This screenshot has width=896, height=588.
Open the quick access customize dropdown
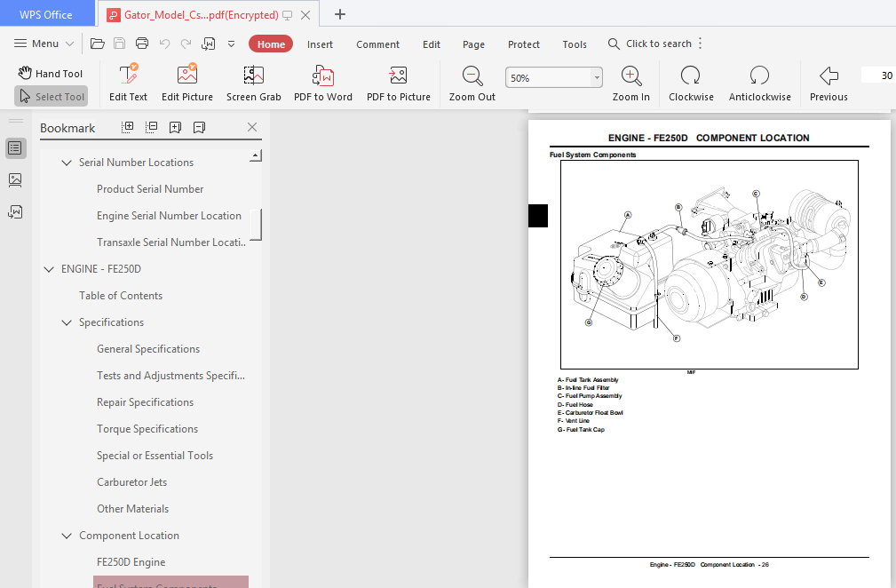point(231,44)
